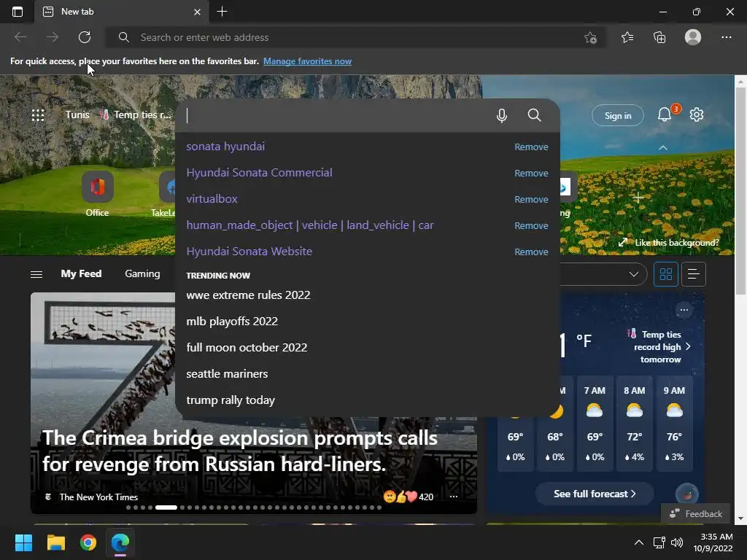
Task: Open Tunis weather location label
Action: [x=77, y=114]
